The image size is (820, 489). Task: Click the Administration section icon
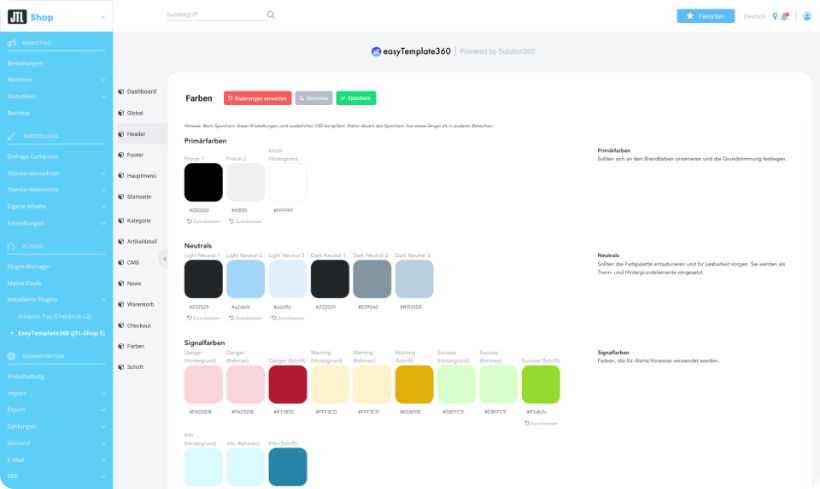[x=12, y=356]
